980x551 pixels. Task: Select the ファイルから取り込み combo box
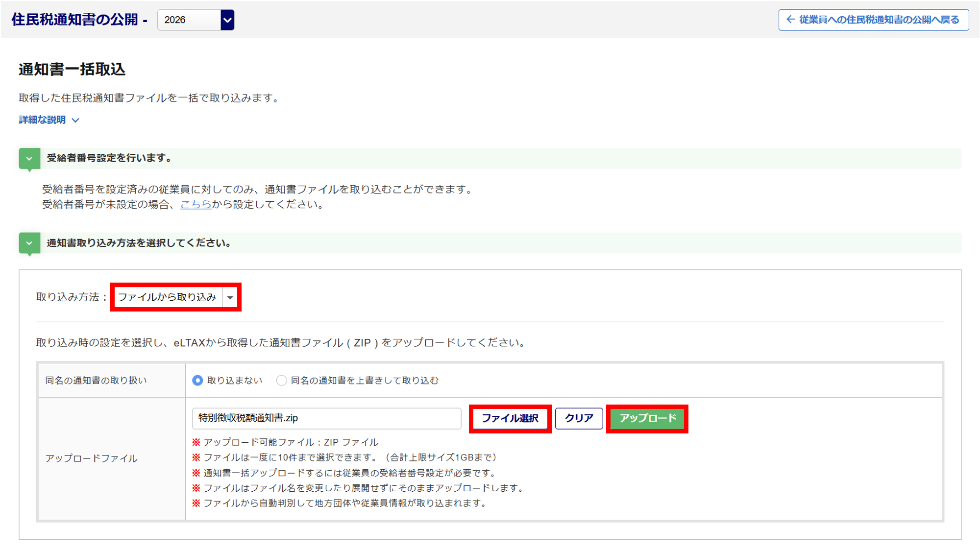(176, 297)
